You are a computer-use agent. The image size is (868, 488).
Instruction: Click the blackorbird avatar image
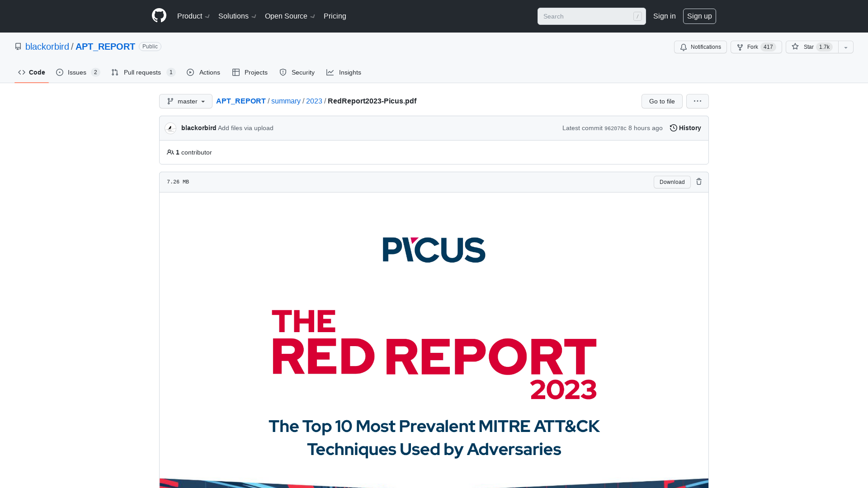point(170,128)
